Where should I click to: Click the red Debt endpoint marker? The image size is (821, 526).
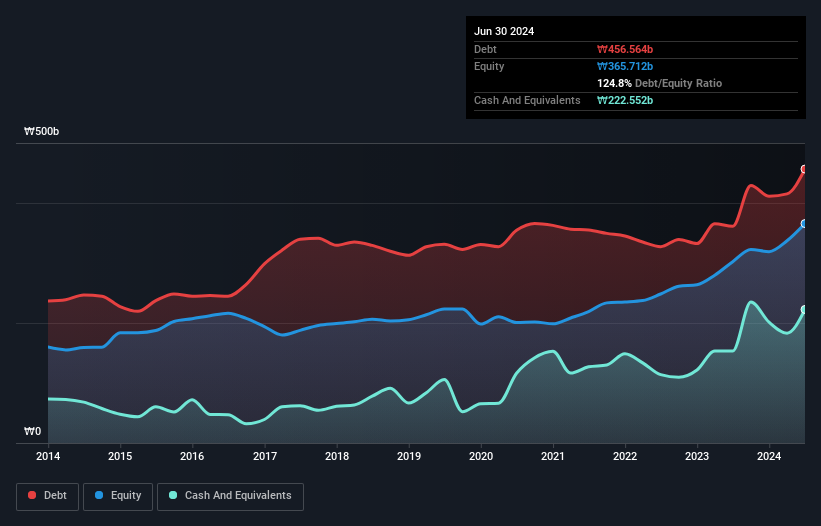click(x=804, y=169)
